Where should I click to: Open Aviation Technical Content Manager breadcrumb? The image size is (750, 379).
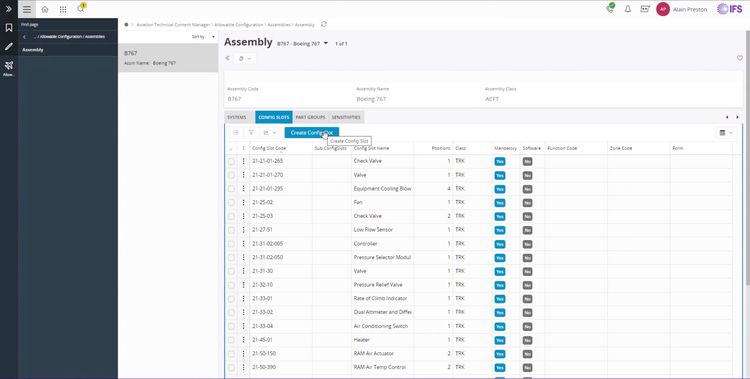173,24
